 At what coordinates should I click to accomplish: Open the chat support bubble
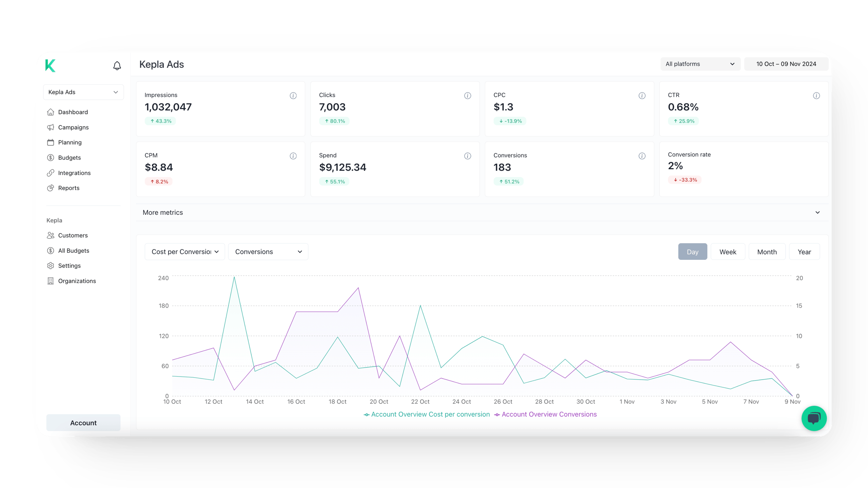[814, 418]
